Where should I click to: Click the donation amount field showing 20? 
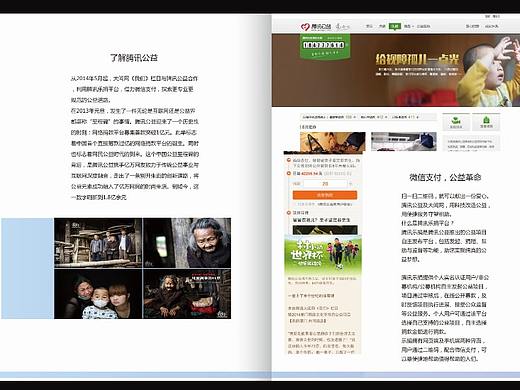tap(325, 184)
